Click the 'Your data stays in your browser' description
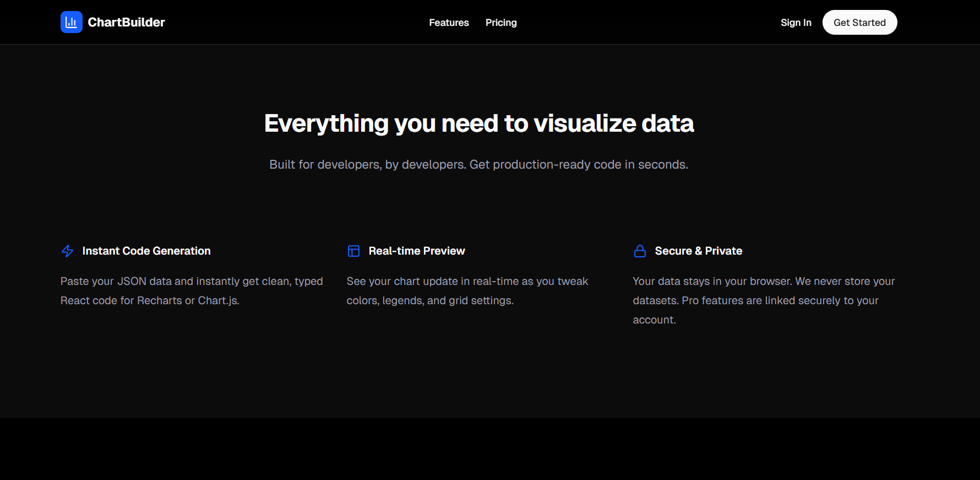 [x=764, y=300]
